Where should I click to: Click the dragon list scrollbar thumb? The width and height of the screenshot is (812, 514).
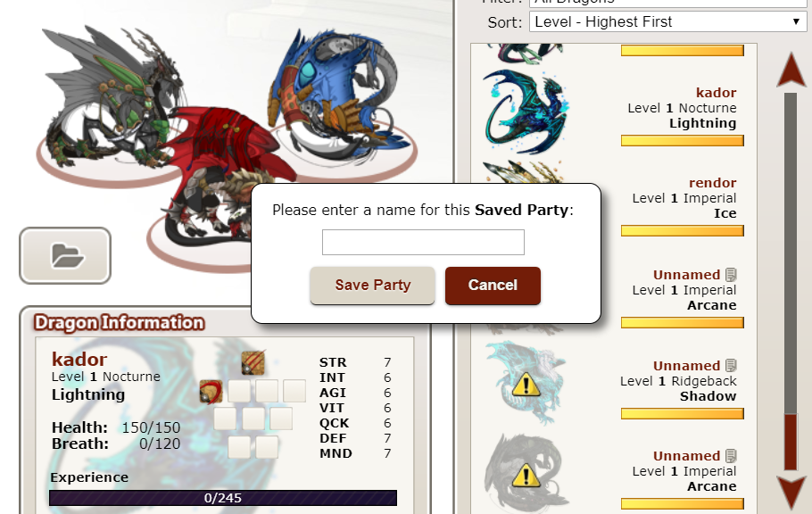pyautogui.click(x=791, y=442)
